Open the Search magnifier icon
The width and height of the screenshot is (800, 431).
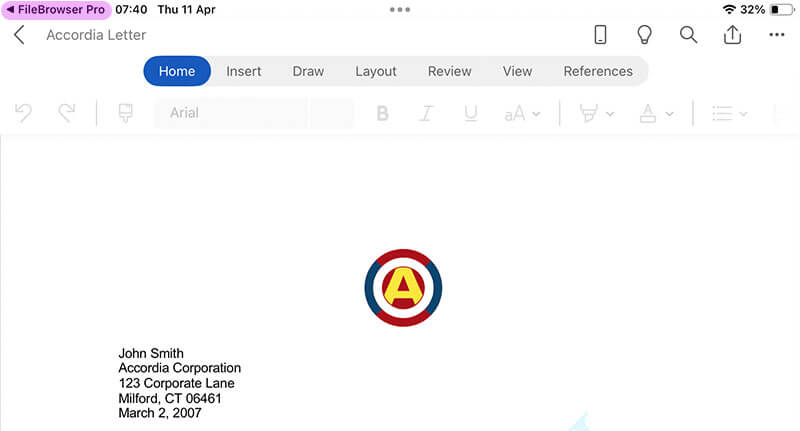[x=688, y=35]
